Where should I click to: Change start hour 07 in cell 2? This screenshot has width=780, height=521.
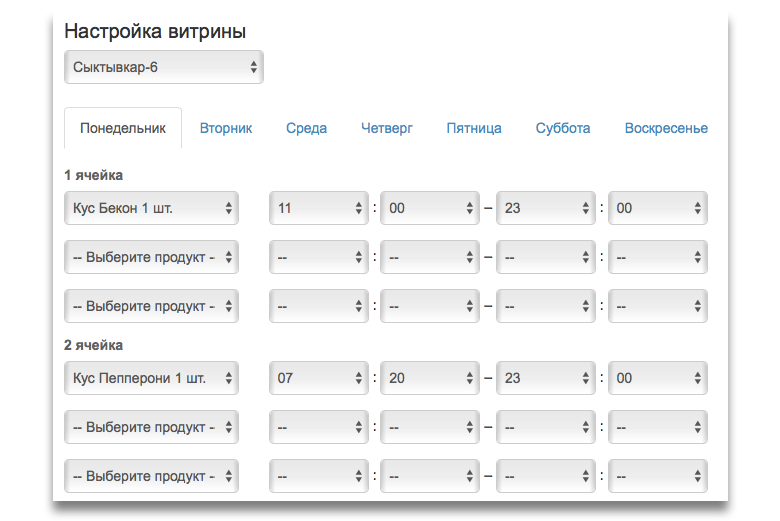[x=319, y=378]
